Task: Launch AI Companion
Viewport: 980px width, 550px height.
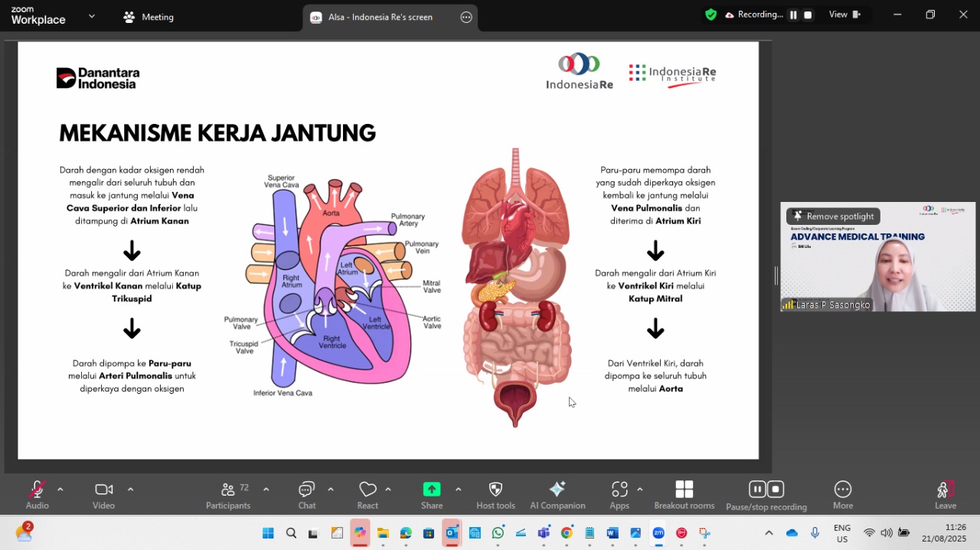Action: pyautogui.click(x=557, y=490)
